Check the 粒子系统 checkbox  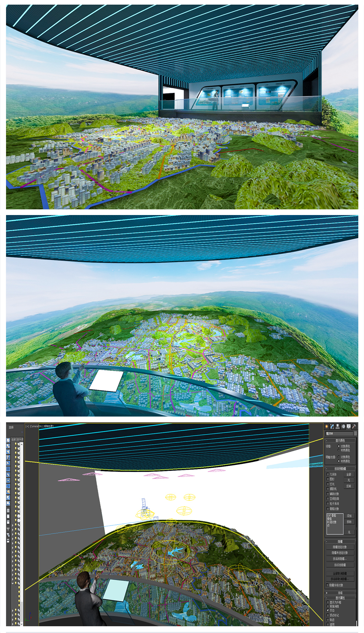point(328,503)
